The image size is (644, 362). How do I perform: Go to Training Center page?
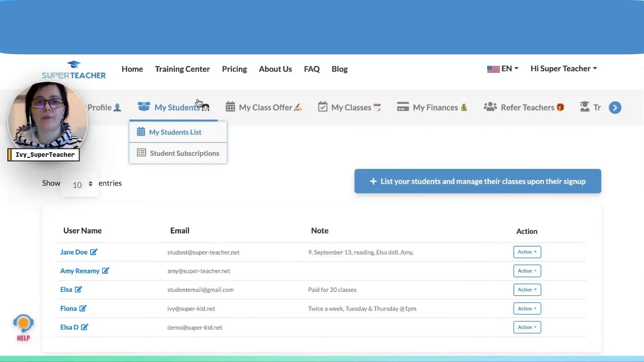coord(182,69)
